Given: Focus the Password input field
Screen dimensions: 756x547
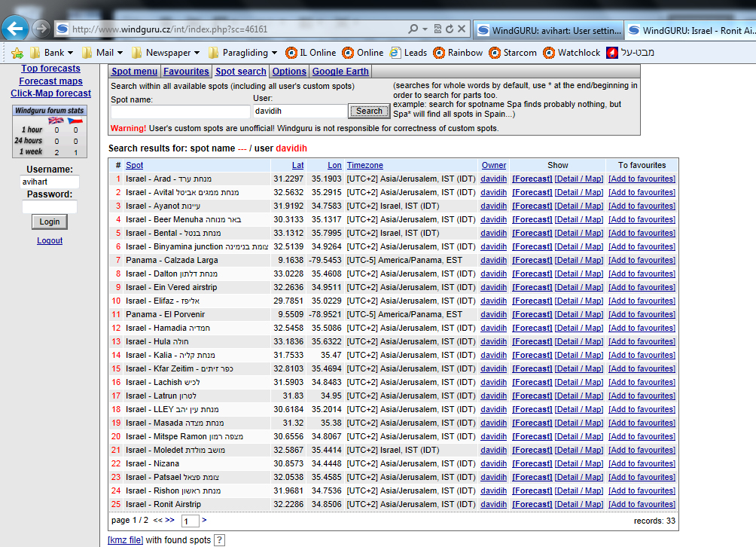Looking at the screenshot, I should tap(50, 207).
